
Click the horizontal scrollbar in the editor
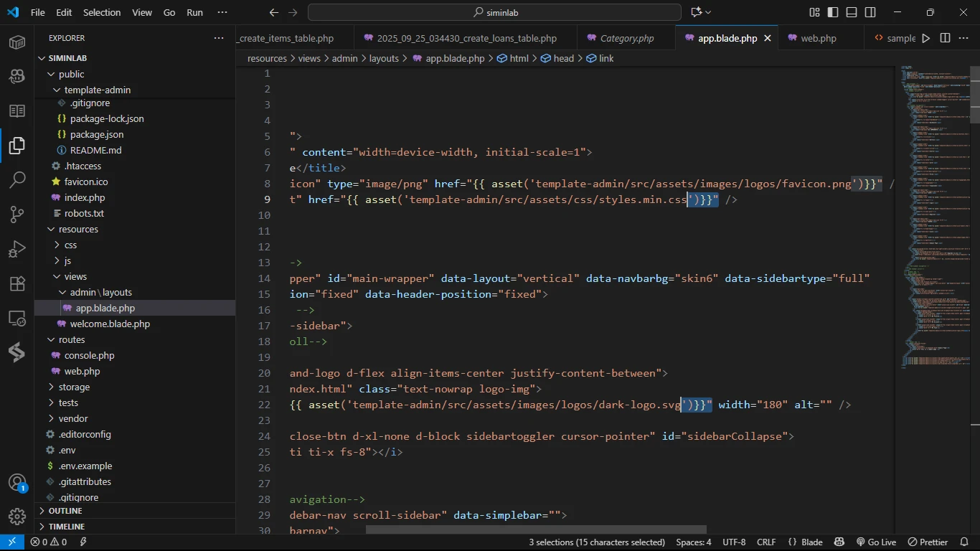tap(535, 529)
